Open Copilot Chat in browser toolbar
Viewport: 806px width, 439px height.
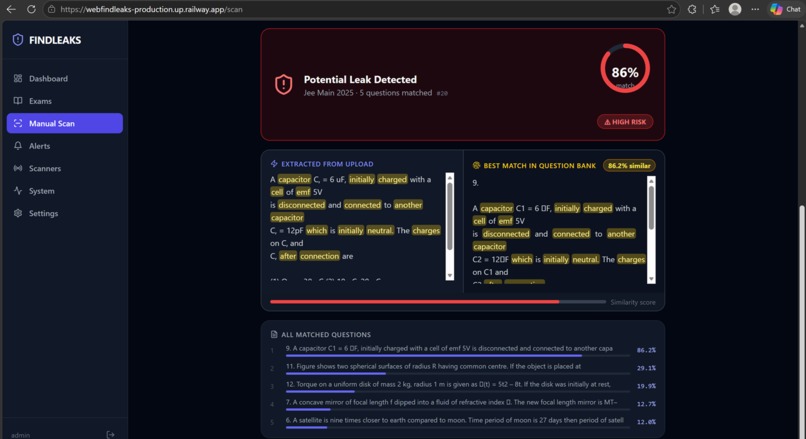[785, 9]
